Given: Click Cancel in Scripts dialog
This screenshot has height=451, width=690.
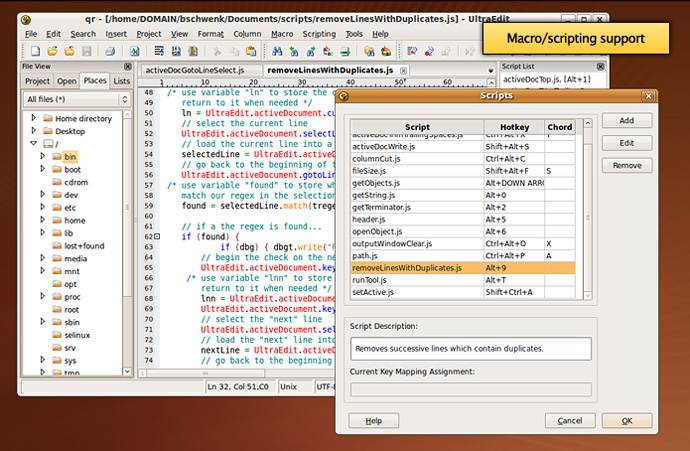Looking at the screenshot, I should 570,421.
